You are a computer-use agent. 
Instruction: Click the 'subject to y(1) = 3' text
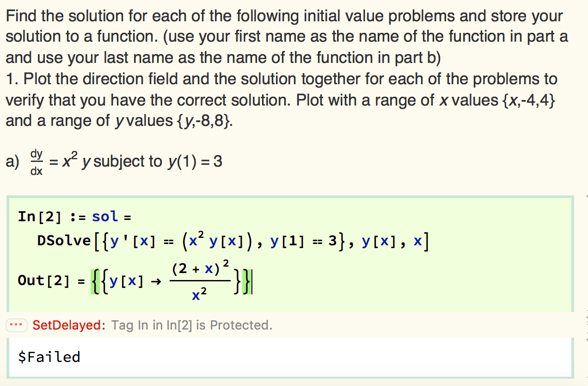tap(158, 162)
